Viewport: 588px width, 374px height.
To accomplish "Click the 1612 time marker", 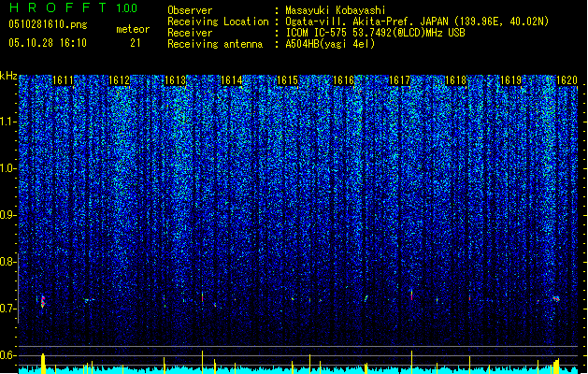I will click(119, 80).
